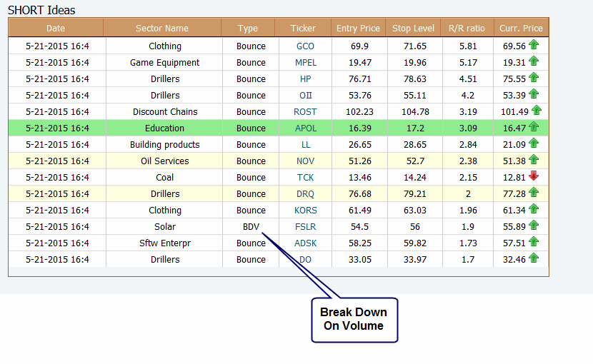Open the LL ticker link
This screenshot has width=593, height=364.
pos(306,145)
